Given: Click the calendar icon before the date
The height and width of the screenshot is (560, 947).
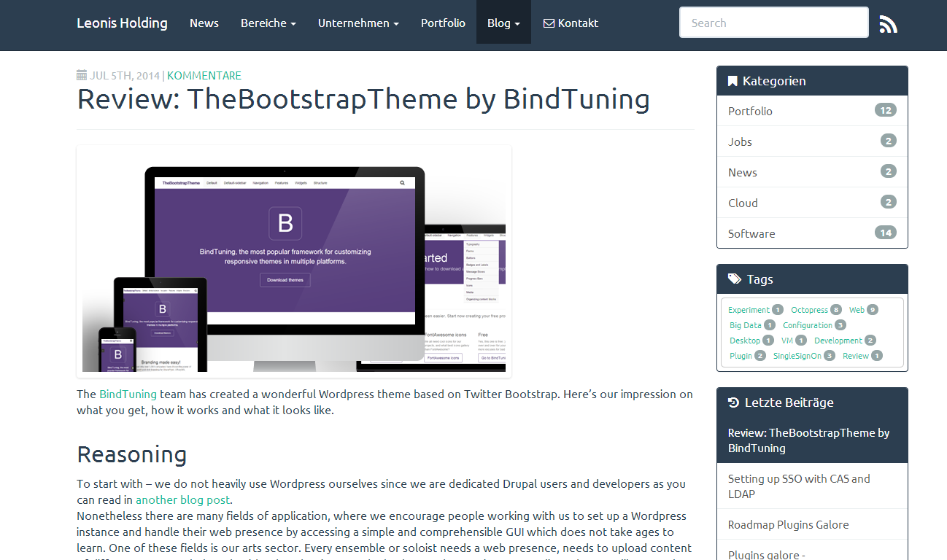Looking at the screenshot, I should [82, 75].
